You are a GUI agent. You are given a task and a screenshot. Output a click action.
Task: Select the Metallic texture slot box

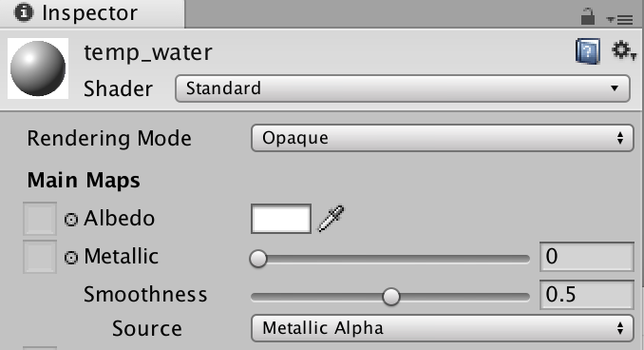(40, 257)
